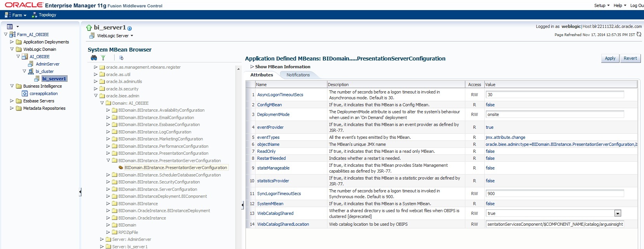Click the Topology icon in top toolbar
This screenshot has height=249, width=644.
[x=34, y=15]
